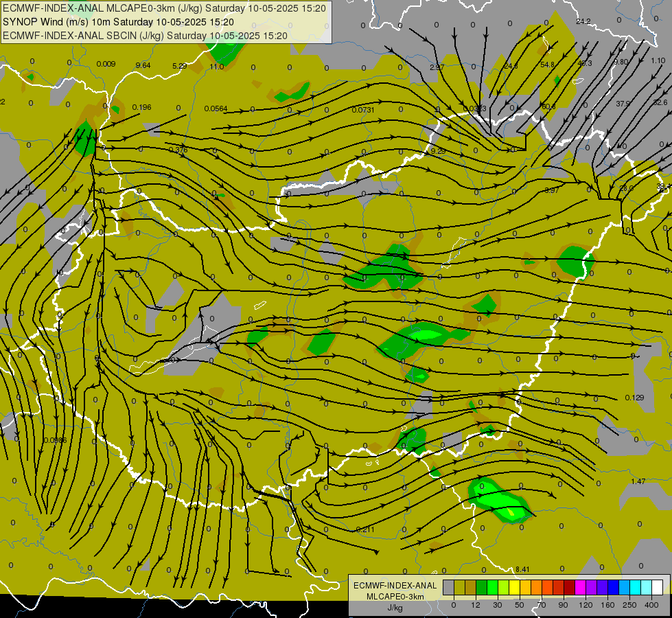Click the legend scale value 250
The height and width of the screenshot is (618, 672).
(629, 605)
